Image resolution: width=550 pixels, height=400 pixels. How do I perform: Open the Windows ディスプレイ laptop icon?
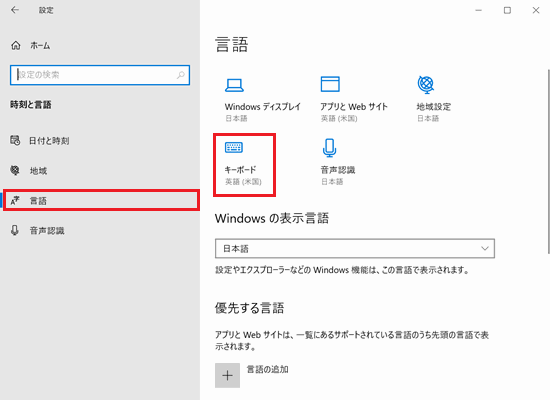pos(234,85)
